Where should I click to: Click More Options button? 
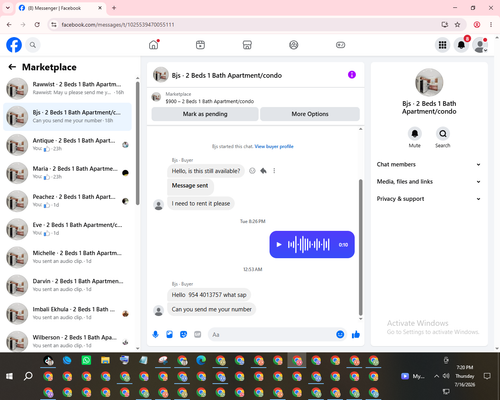click(x=310, y=114)
